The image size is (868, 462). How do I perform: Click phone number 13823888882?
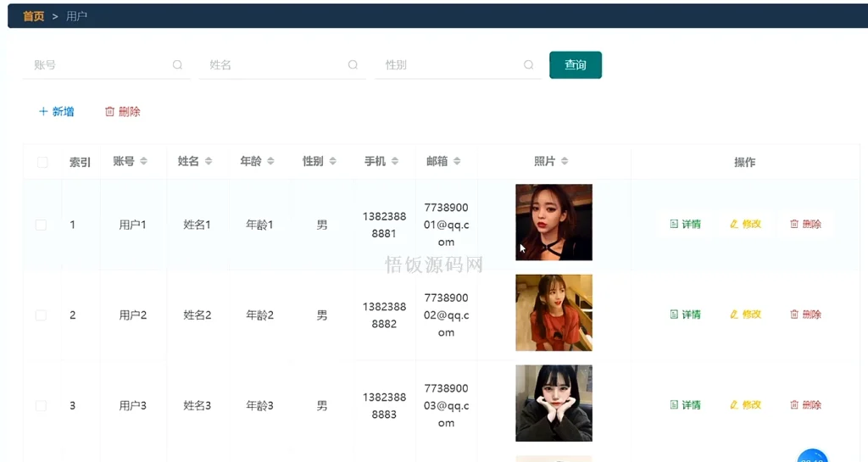pyautogui.click(x=384, y=315)
